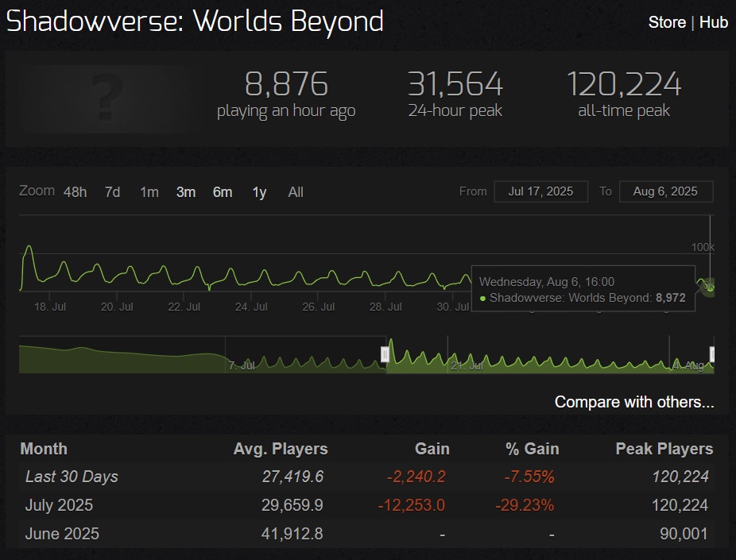Click the -2,240.2 gain value
Screen dimensions: 736x560
416,477
